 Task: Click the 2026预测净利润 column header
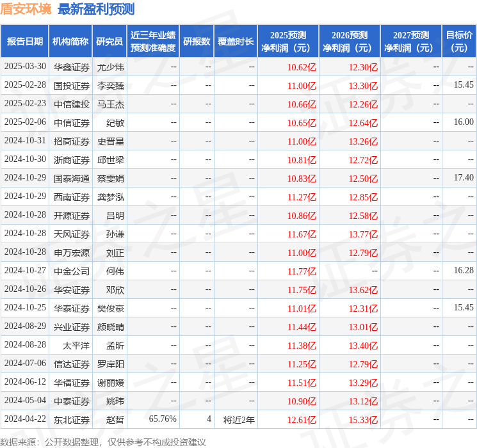point(349,42)
